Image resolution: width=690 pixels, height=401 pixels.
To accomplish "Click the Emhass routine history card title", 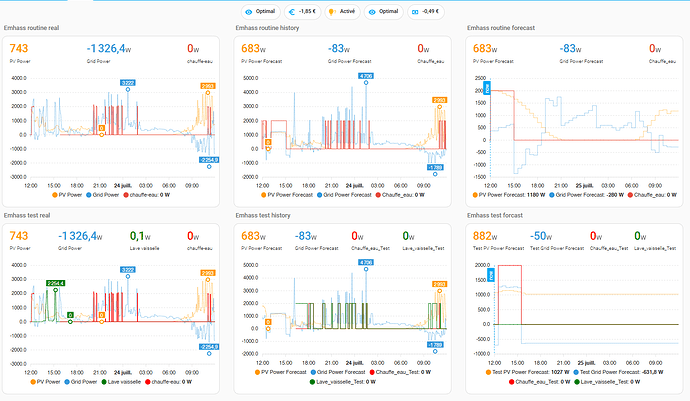I will (267, 28).
